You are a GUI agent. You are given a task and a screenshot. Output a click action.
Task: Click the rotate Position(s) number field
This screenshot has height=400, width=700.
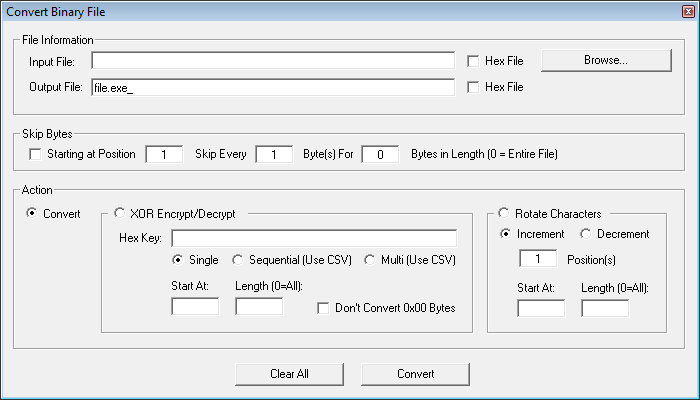tap(538, 258)
